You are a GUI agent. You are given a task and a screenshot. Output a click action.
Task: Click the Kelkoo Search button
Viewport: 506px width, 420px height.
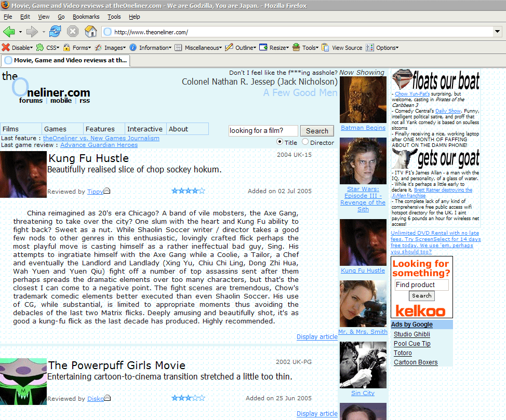[421, 295]
